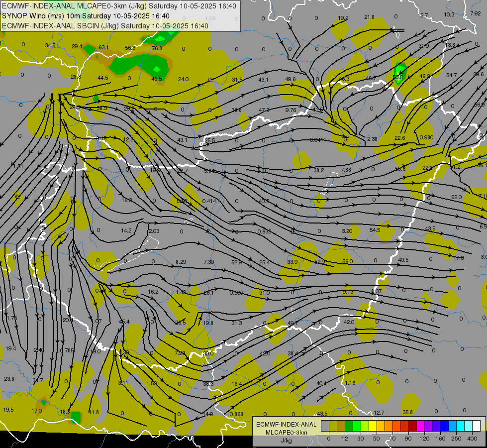
Task: Click the 16.4 value on the map
Action: (x=237, y=384)
